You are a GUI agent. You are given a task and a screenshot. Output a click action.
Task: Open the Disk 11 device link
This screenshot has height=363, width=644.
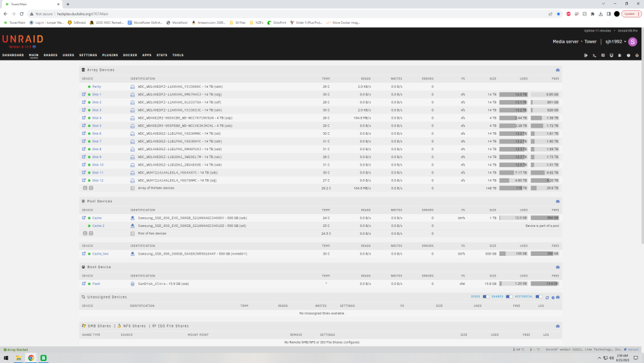tap(98, 173)
